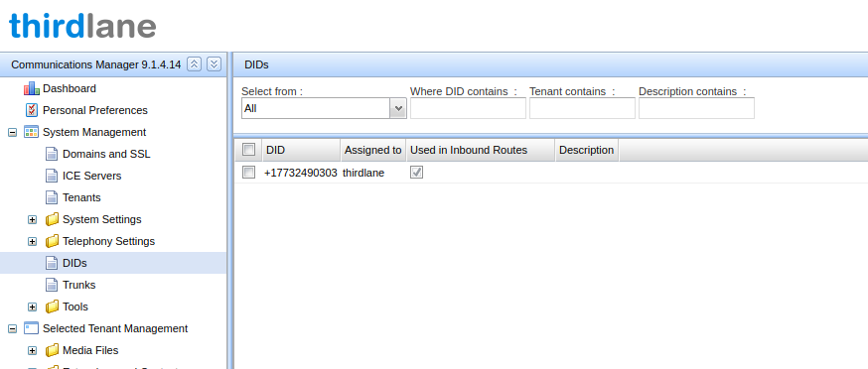Select the checkbox for DID +17732490303
868x369 pixels.
click(x=249, y=172)
